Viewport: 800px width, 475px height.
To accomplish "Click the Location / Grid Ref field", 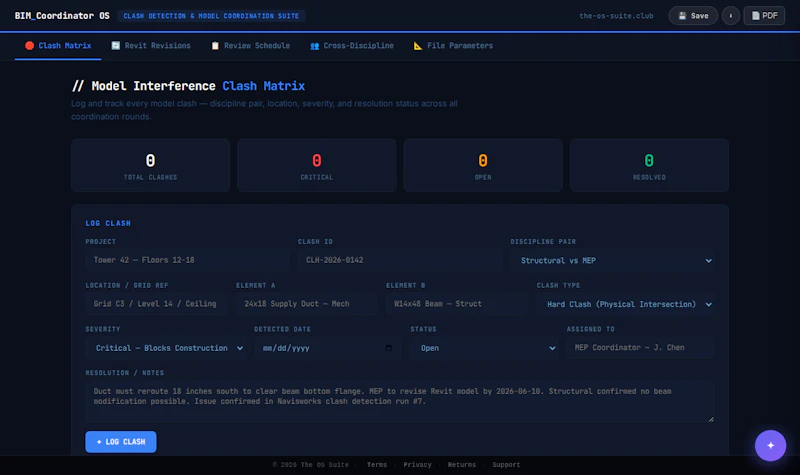I will pos(156,304).
